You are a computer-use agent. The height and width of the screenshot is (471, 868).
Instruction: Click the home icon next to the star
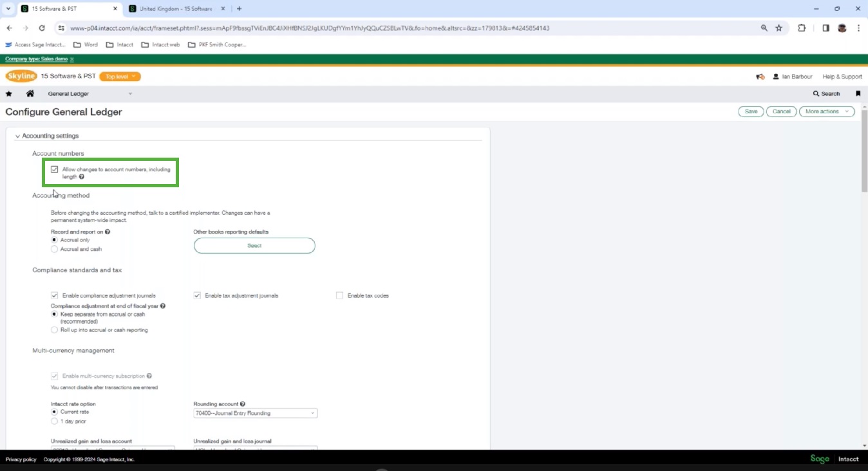pos(30,93)
